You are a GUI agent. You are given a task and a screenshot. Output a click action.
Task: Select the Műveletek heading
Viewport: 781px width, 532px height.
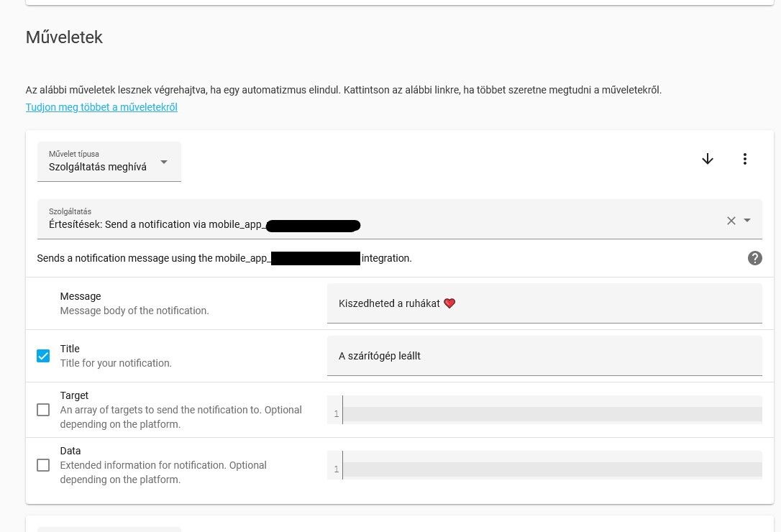tap(64, 37)
